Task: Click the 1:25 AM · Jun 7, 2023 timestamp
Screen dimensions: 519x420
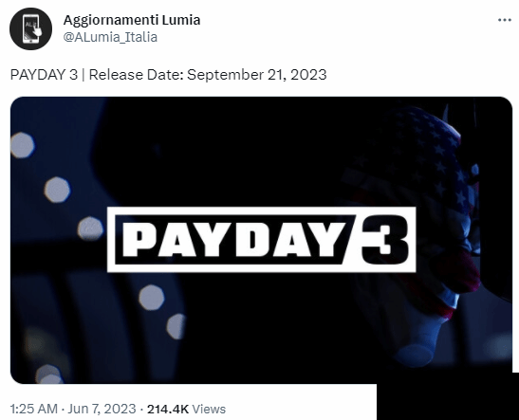Action: [x=73, y=409]
